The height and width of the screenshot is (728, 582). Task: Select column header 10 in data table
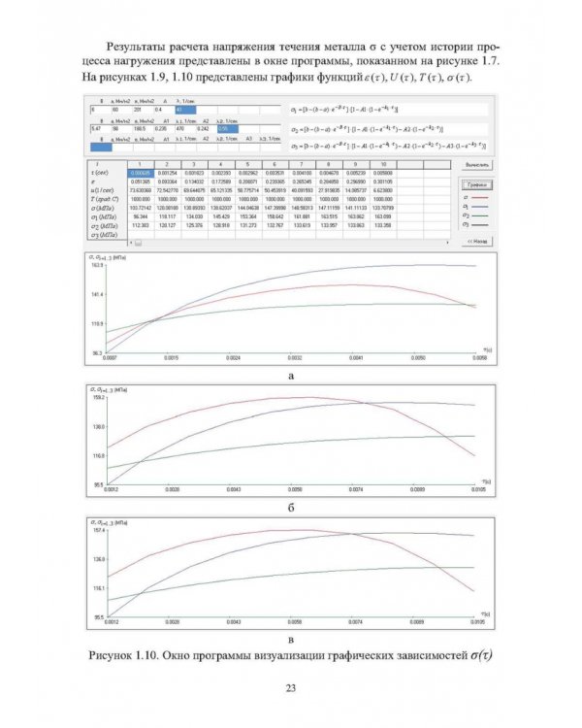pyautogui.click(x=383, y=164)
